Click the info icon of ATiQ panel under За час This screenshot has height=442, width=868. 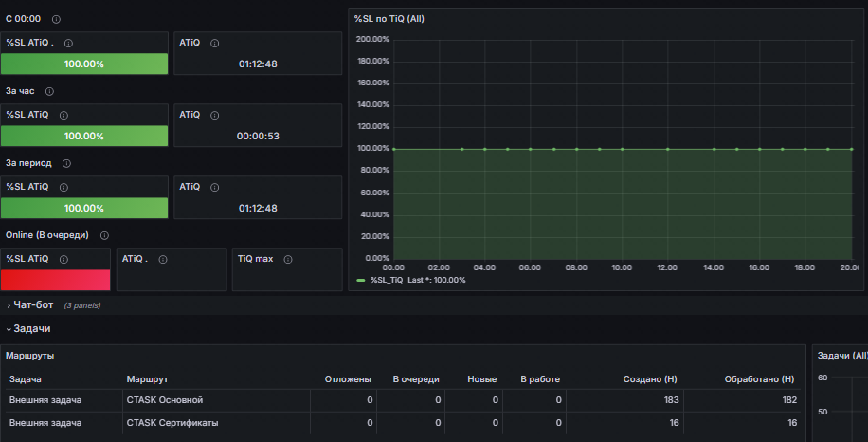215,115
